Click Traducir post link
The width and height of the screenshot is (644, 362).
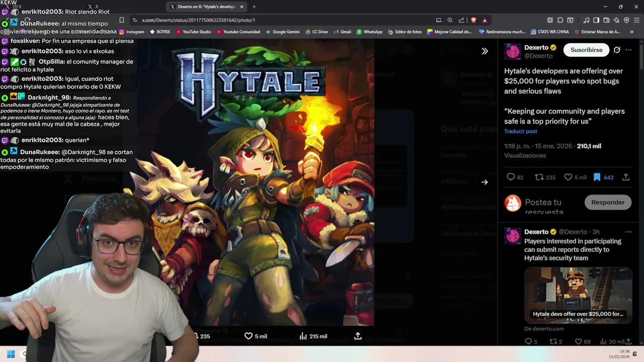pyautogui.click(x=521, y=131)
